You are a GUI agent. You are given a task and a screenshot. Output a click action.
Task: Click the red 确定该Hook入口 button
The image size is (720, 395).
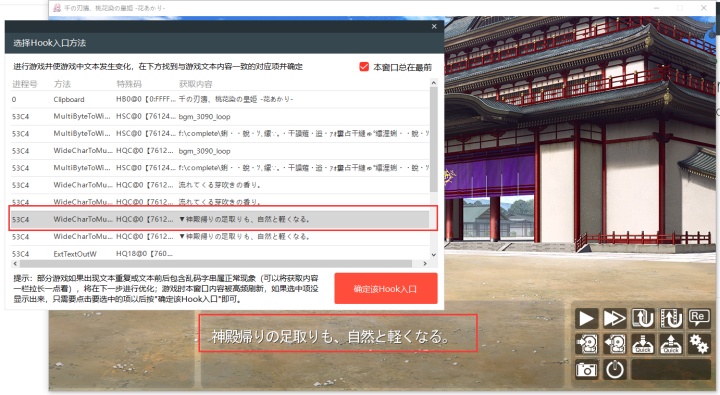[386, 288]
